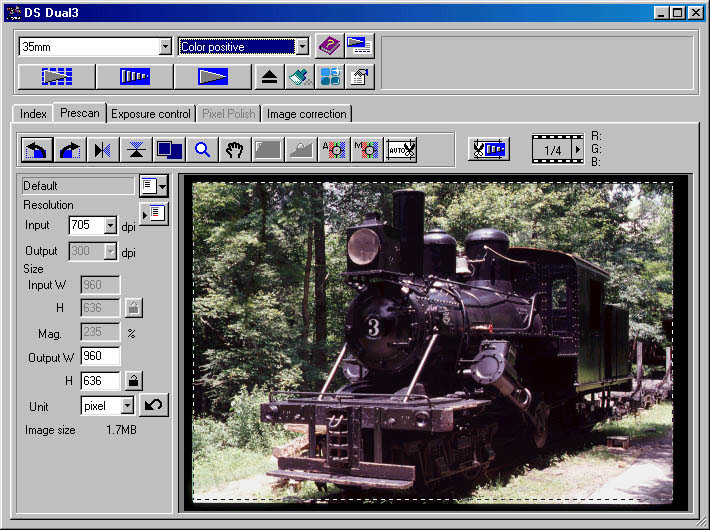Flip the image horizontally

103,150
